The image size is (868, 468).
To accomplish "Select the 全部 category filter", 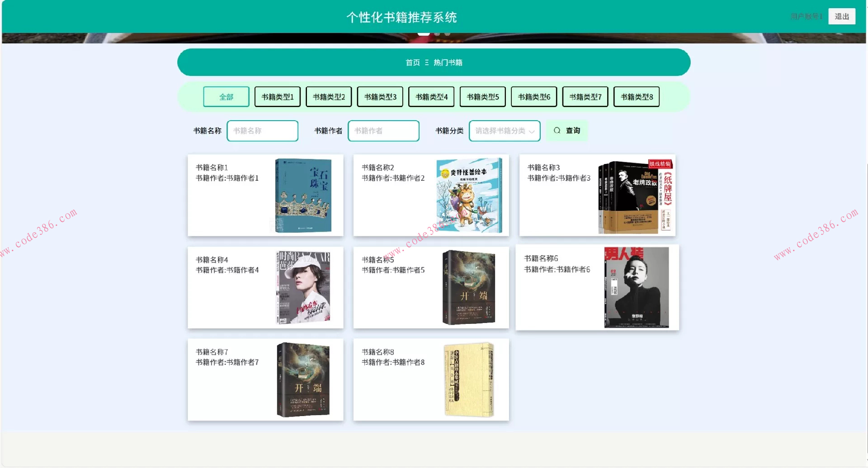I will click(226, 96).
